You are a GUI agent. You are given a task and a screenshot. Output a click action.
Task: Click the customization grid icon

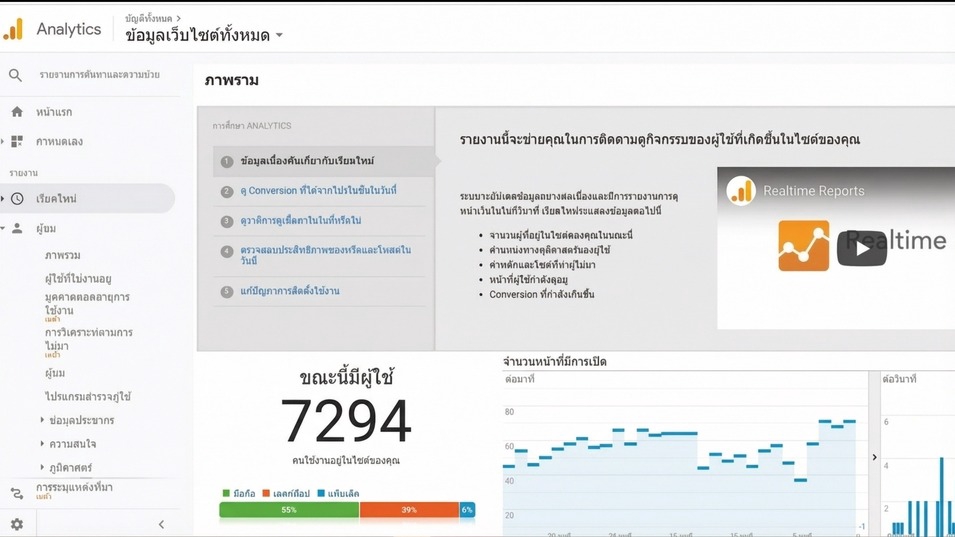coord(17,141)
